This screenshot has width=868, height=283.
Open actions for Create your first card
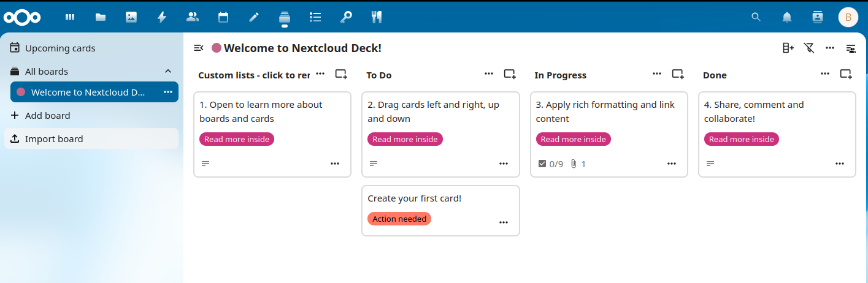tap(504, 222)
